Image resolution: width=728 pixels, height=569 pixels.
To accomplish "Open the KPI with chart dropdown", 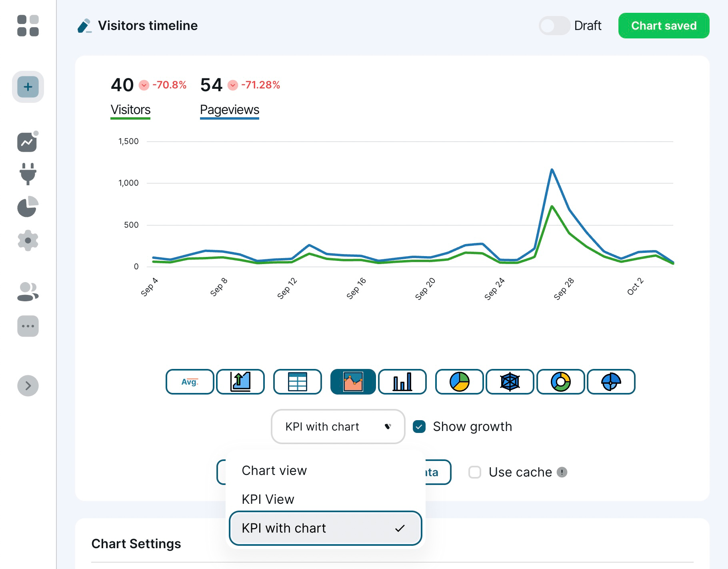I will (x=337, y=427).
